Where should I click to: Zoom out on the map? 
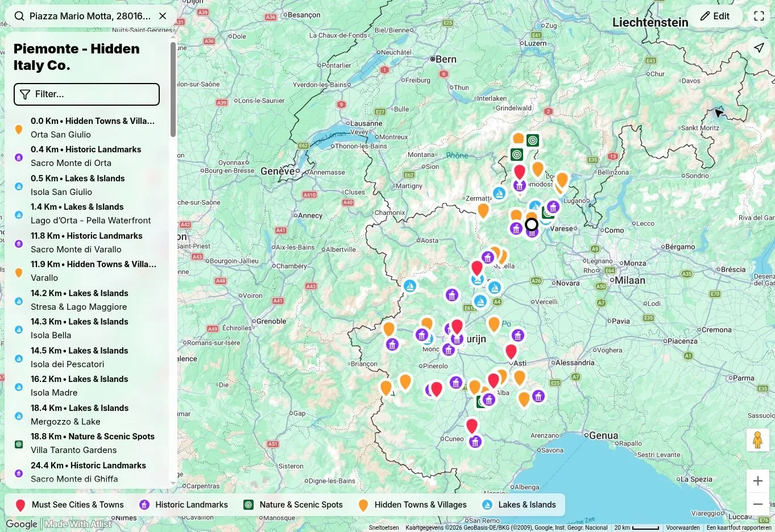tap(758, 504)
